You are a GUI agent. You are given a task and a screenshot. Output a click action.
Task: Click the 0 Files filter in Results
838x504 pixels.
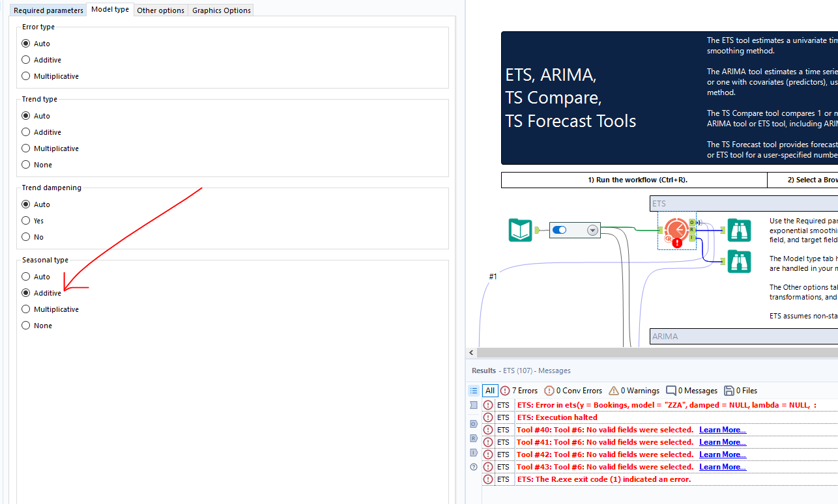click(x=740, y=390)
